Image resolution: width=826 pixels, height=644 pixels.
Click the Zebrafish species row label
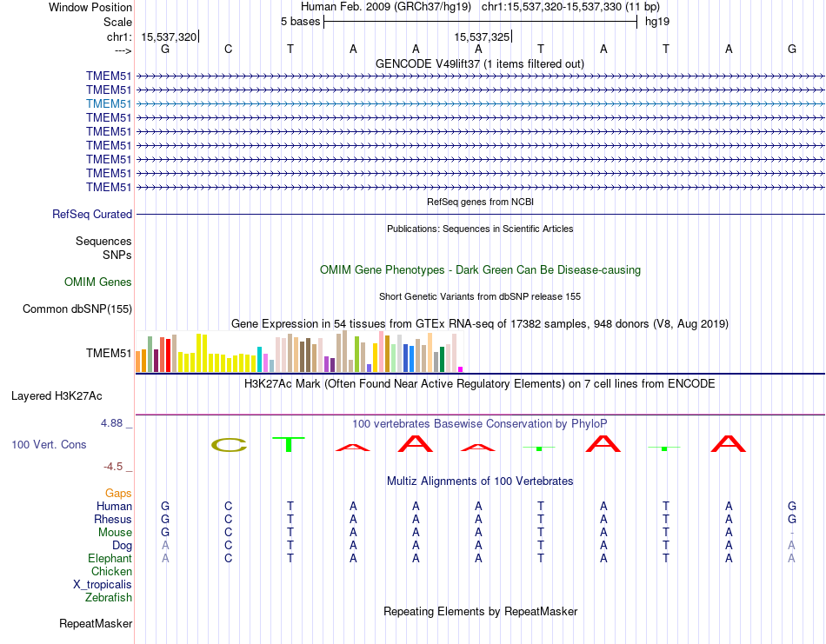tap(109, 598)
